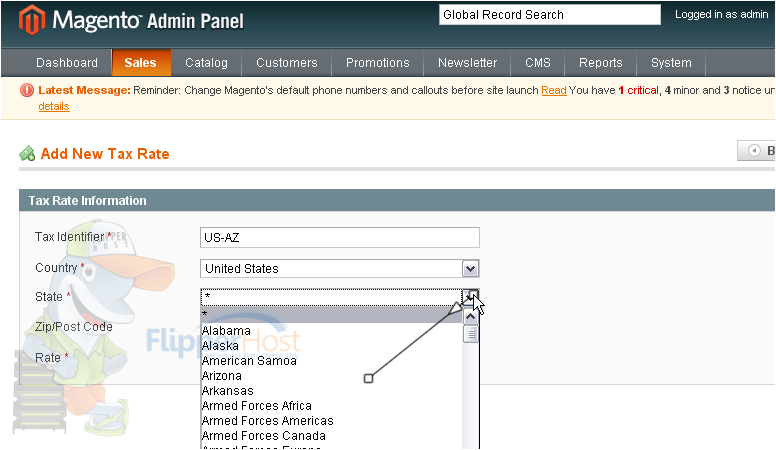Click the State dropdown arrow
776x450 pixels.
point(470,297)
